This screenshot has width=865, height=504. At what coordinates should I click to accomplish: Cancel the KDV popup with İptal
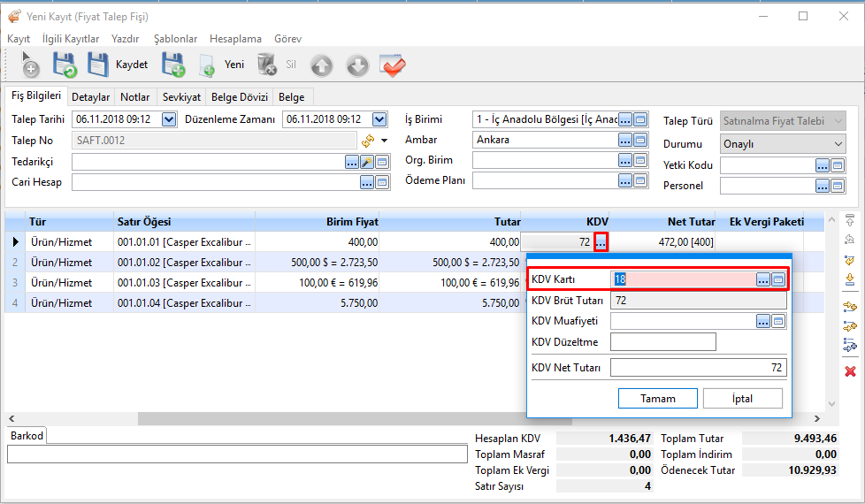pyautogui.click(x=742, y=399)
